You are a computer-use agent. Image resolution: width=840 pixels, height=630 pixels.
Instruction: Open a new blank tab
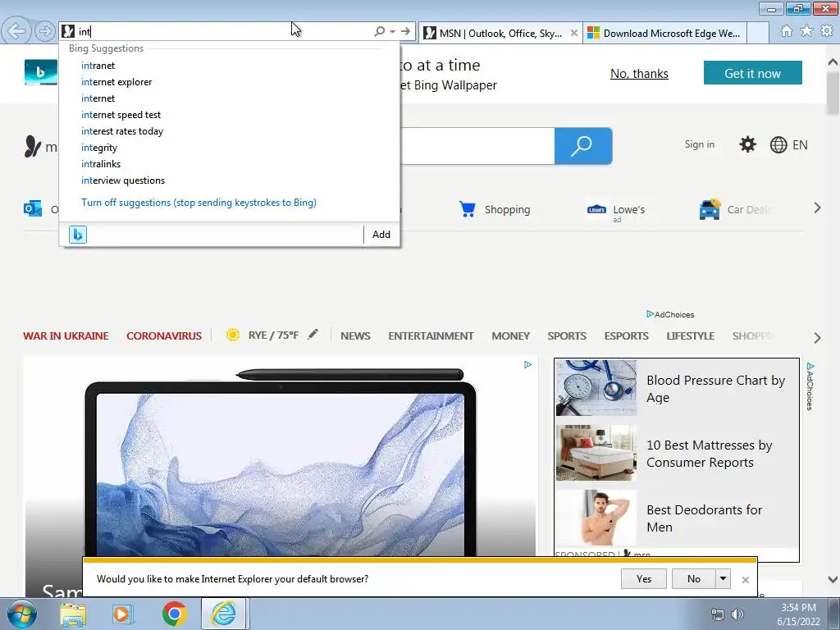click(757, 33)
